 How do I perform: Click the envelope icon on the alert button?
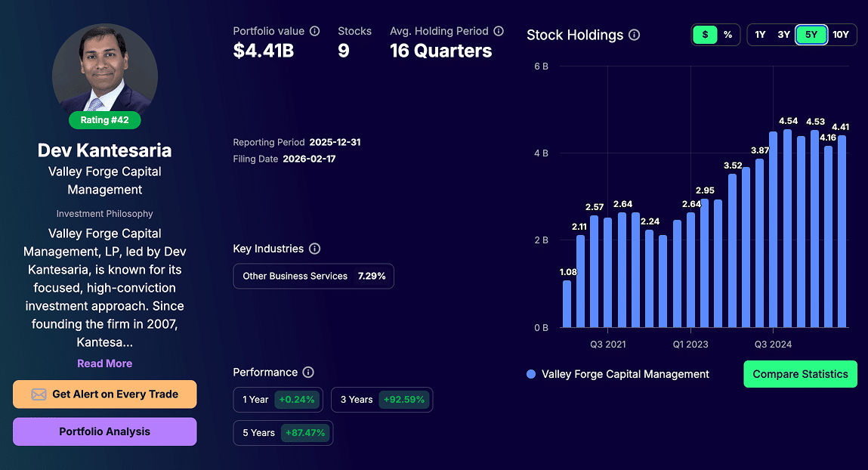(39, 394)
